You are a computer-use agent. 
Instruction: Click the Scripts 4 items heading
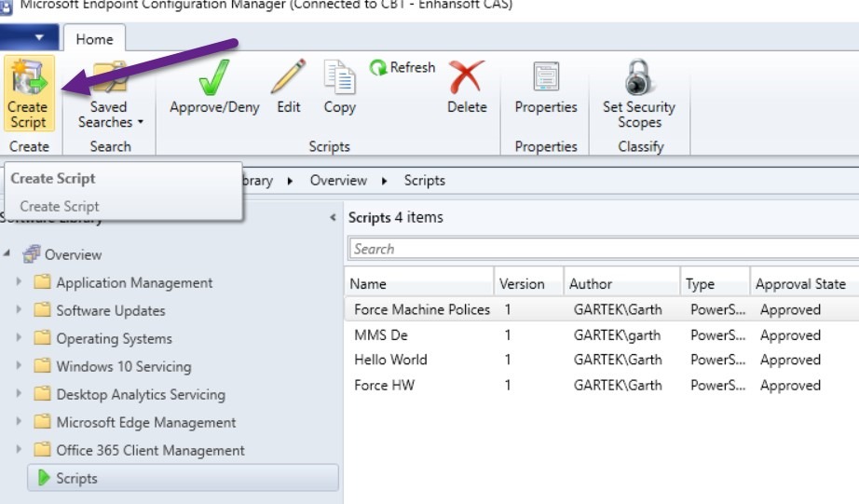coord(396,217)
